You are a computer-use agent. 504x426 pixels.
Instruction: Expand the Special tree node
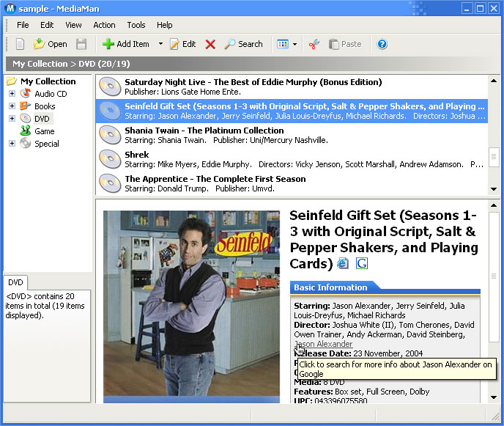tap(12, 144)
